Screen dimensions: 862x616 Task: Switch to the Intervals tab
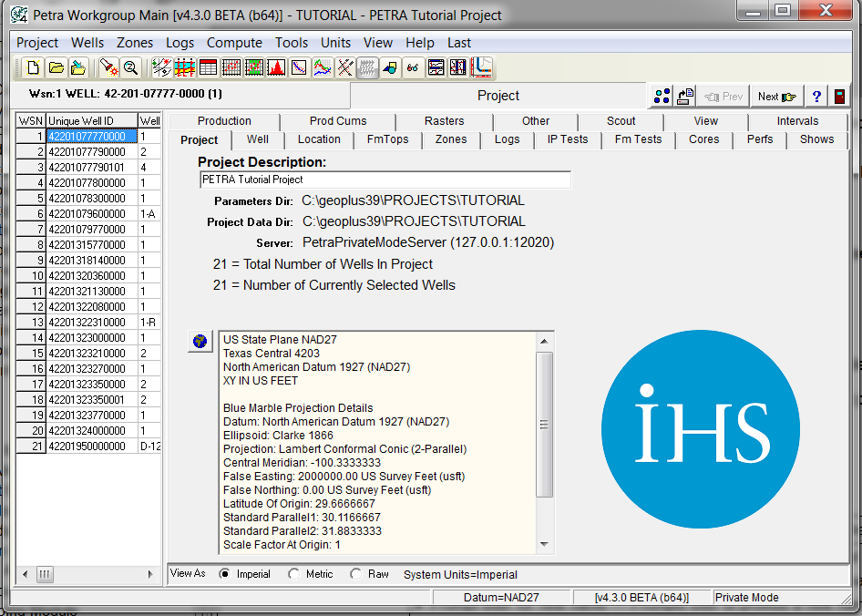(x=797, y=121)
